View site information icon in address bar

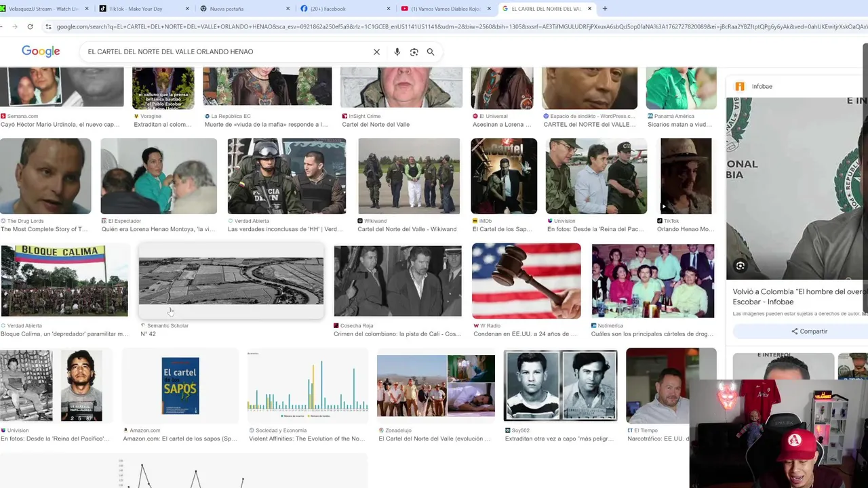[47, 26]
